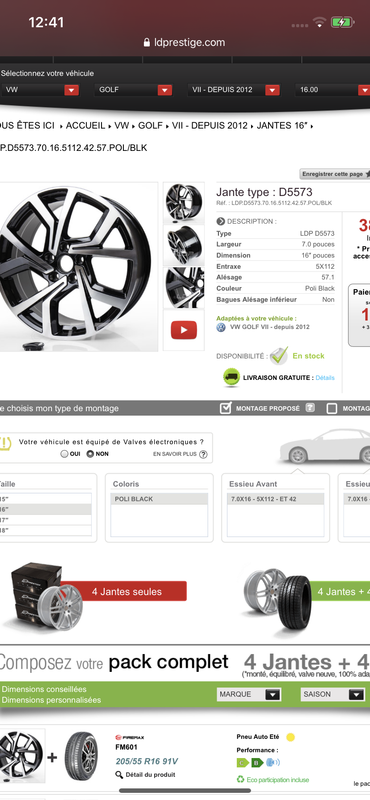Tick the second montage checkbox
This screenshot has height=800, width=370.
[x=332, y=408]
